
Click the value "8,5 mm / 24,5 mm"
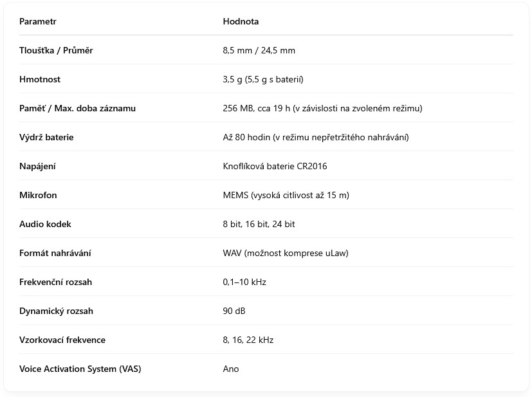pyautogui.click(x=259, y=50)
